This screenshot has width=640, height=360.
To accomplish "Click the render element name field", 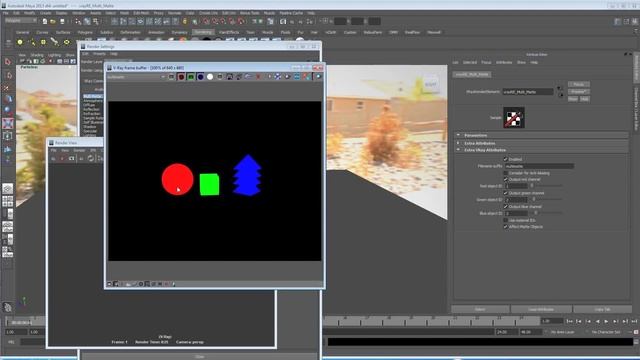I will coord(528,92).
